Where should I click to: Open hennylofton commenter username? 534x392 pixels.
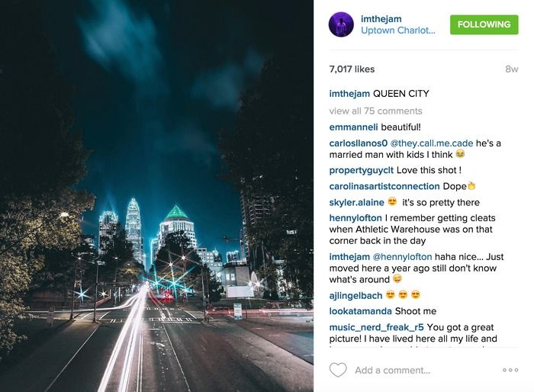pos(355,218)
